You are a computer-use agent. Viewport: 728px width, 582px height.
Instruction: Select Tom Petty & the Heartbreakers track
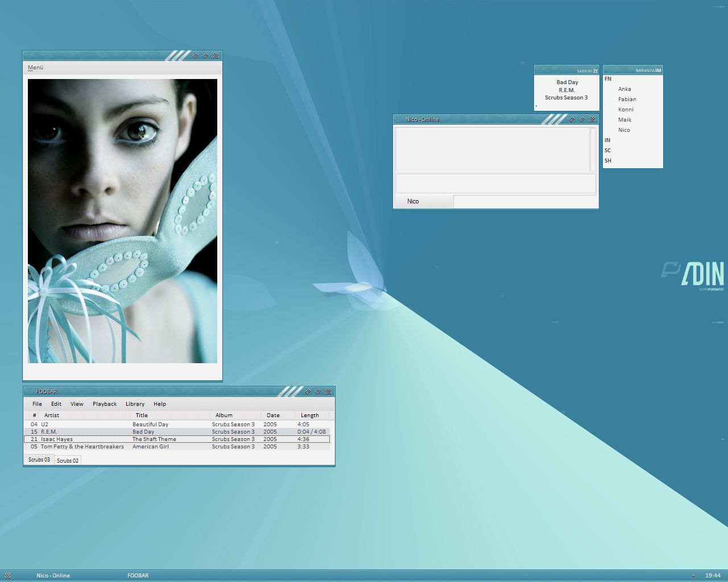tap(177, 447)
